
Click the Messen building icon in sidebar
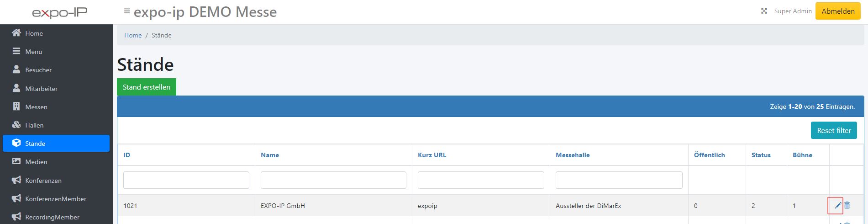pos(16,107)
